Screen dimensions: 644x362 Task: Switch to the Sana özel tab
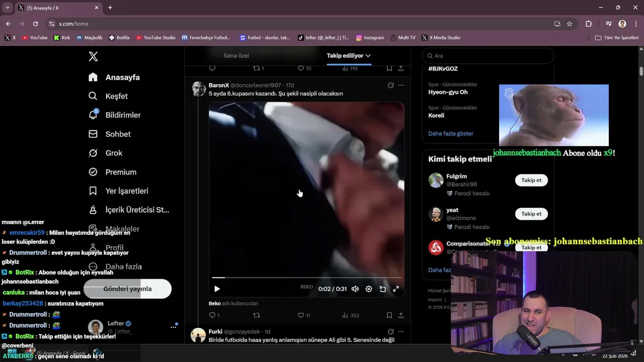pyautogui.click(x=236, y=56)
